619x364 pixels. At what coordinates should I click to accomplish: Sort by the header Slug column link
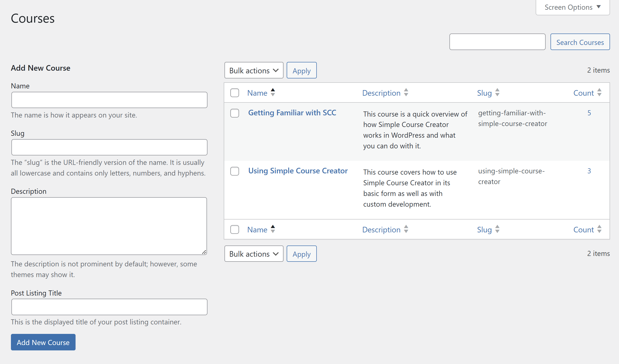tap(484, 93)
